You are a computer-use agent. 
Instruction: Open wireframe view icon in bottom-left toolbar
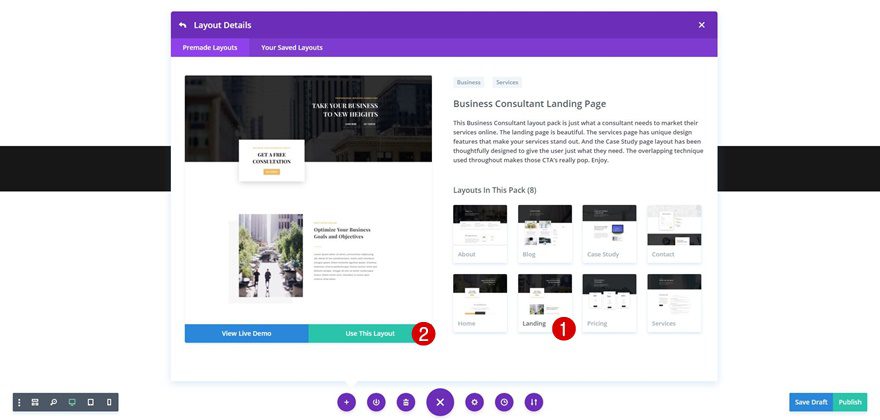click(x=35, y=402)
